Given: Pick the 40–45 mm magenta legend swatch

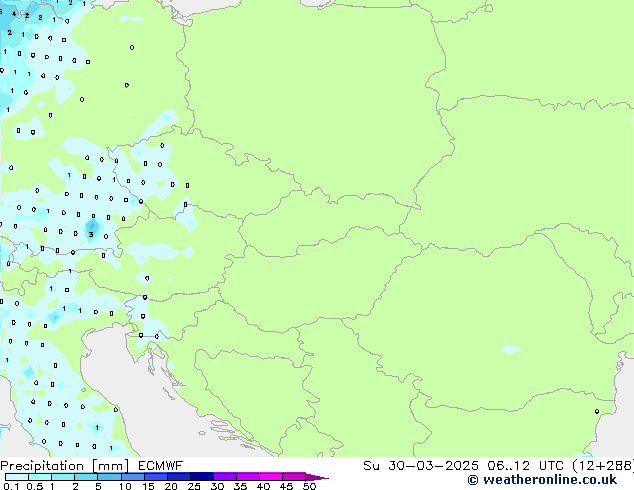Looking at the screenshot, I should 271,477.
